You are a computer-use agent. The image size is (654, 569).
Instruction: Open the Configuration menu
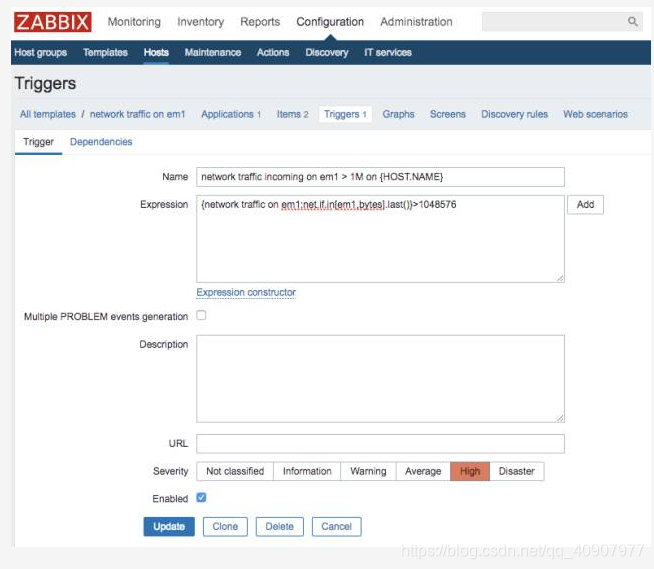[x=330, y=22]
